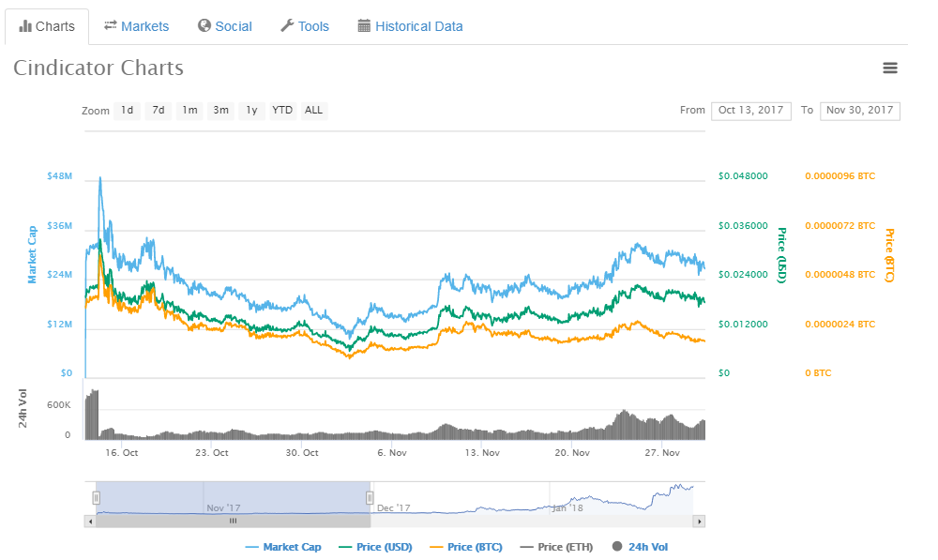Screen dimensions: 938x560
Task: Click the Dec '17 area in the navigator
Action: coord(394,508)
